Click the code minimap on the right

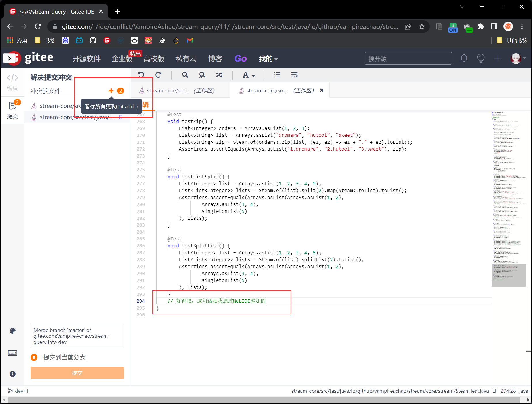point(508,199)
